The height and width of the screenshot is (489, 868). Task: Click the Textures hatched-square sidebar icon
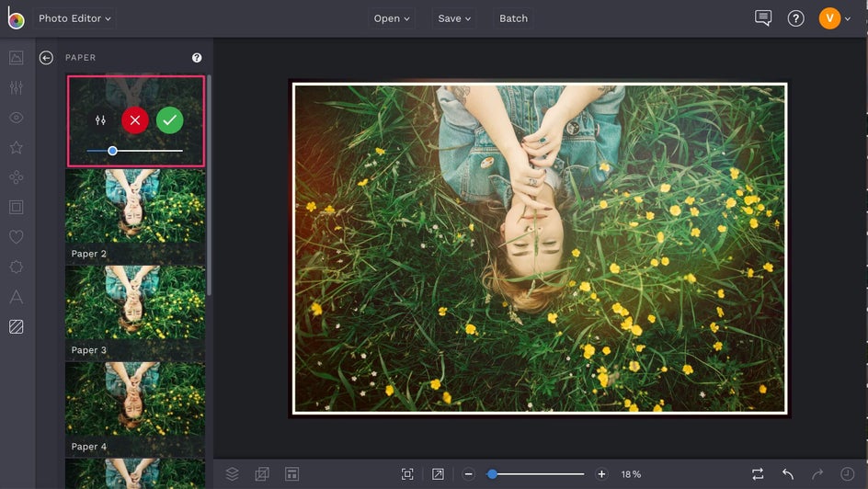[x=16, y=326]
